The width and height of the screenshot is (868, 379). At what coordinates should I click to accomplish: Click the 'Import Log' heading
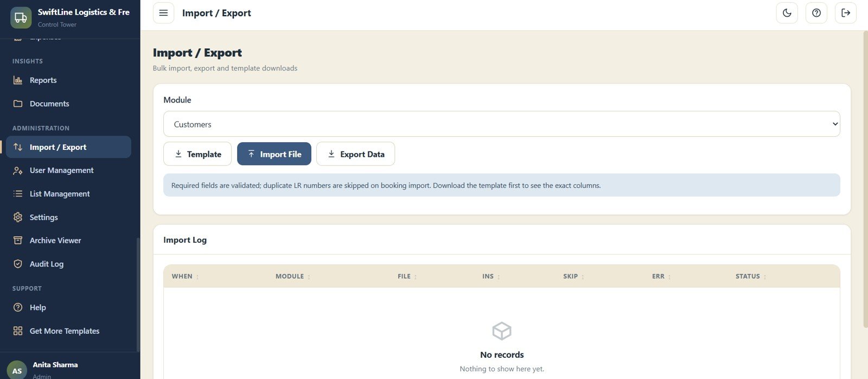(x=185, y=240)
